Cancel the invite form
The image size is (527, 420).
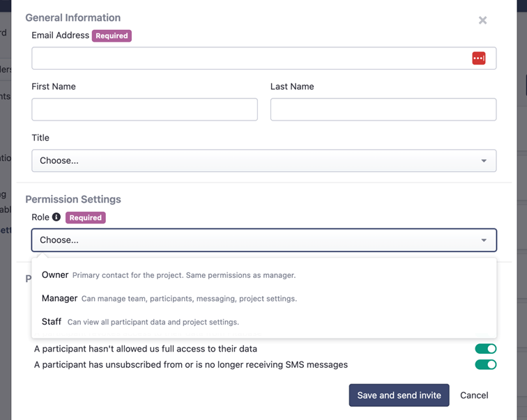tap(474, 395)
